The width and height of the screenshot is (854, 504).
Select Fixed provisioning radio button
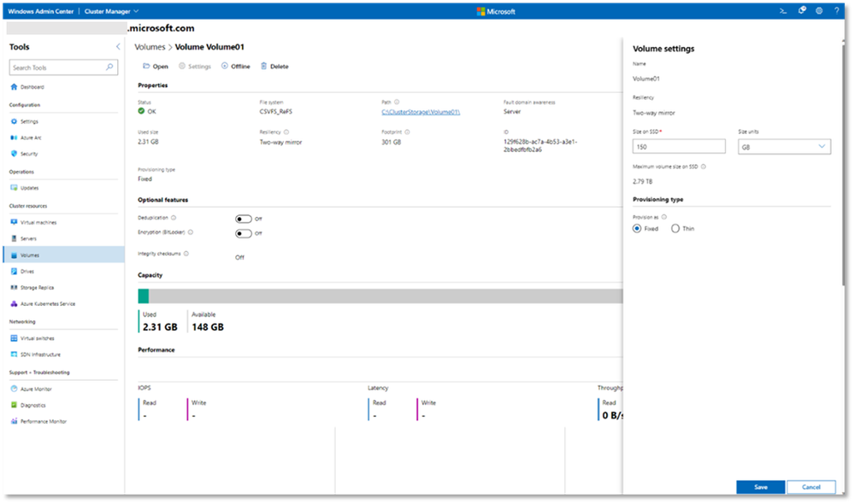click(637, 229)
